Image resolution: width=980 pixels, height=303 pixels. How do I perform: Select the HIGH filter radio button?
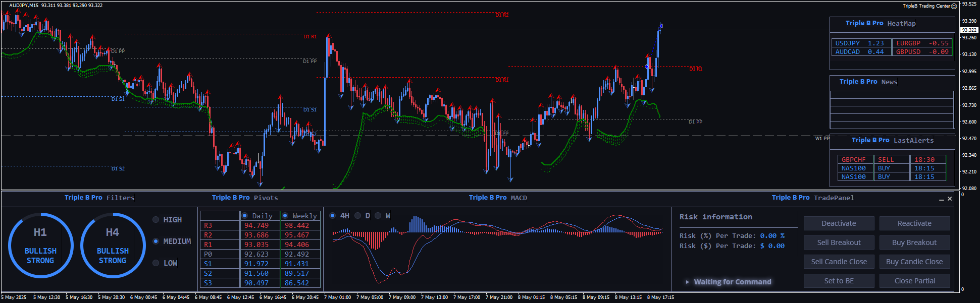pyautogui.click(x=156, y=220)
